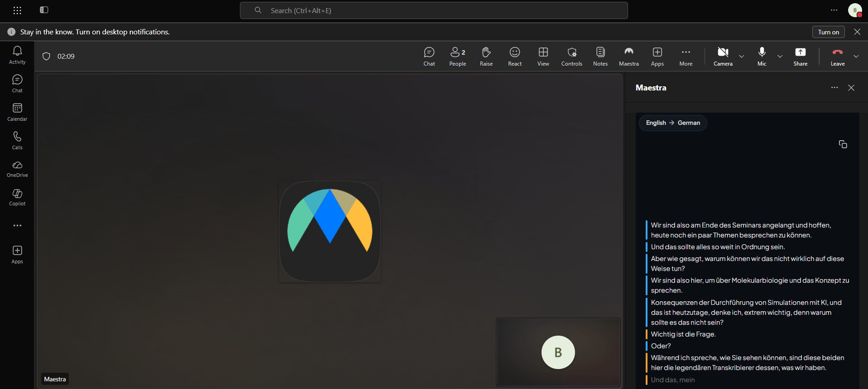Expand camera options arrow
The width and height of the screenshot is (868, 389).
pyautogui.click(x=742, y=57)
